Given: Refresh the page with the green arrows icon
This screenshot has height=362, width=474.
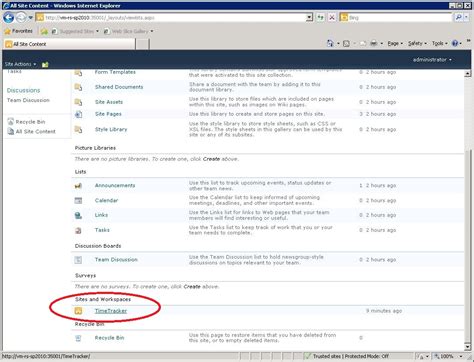Looking at the screenshot, I should [x=320, y=17].
